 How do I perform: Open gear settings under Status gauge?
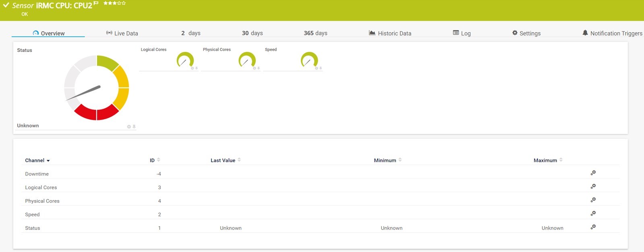pos(129,127)
